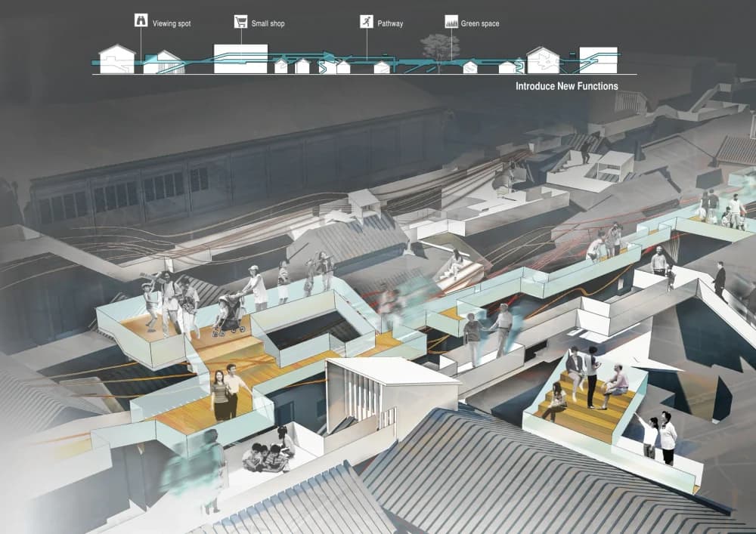Image resolution: width=756 pixels, height=534 pixels.
Task: Click the tree in the section diagram
Action: coord(440,52)
